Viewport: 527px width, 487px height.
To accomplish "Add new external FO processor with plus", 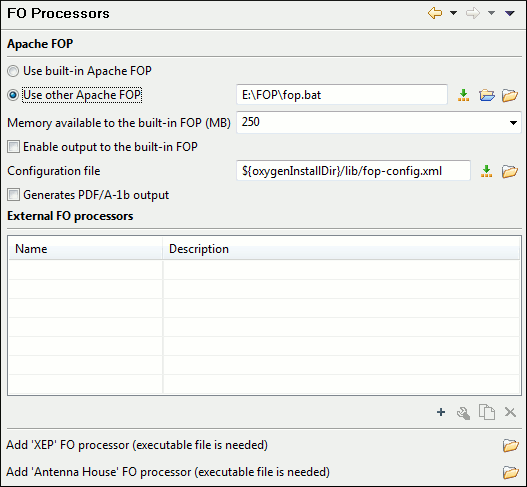I will (x=441, y=412).
